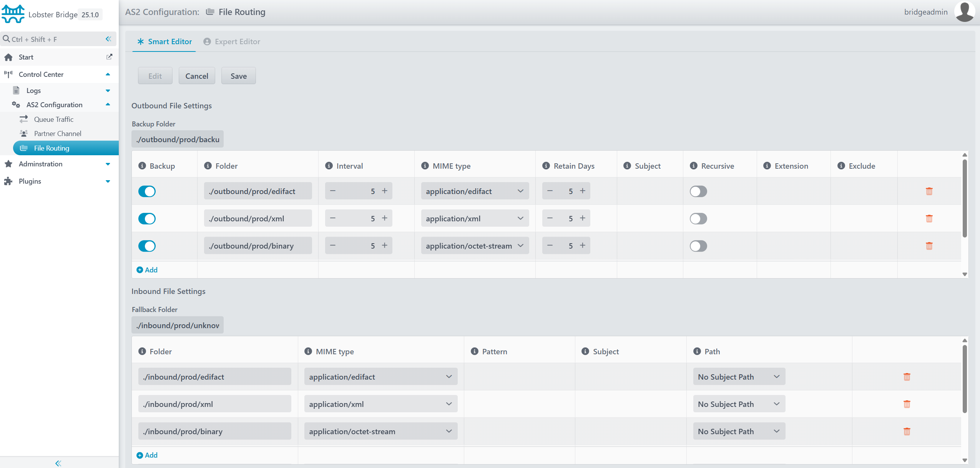Viewport: 980px width, 468px height.
Task: Enable Recursive toggle for ./outbound/prod/edifact
Action: tap(698, 191)
